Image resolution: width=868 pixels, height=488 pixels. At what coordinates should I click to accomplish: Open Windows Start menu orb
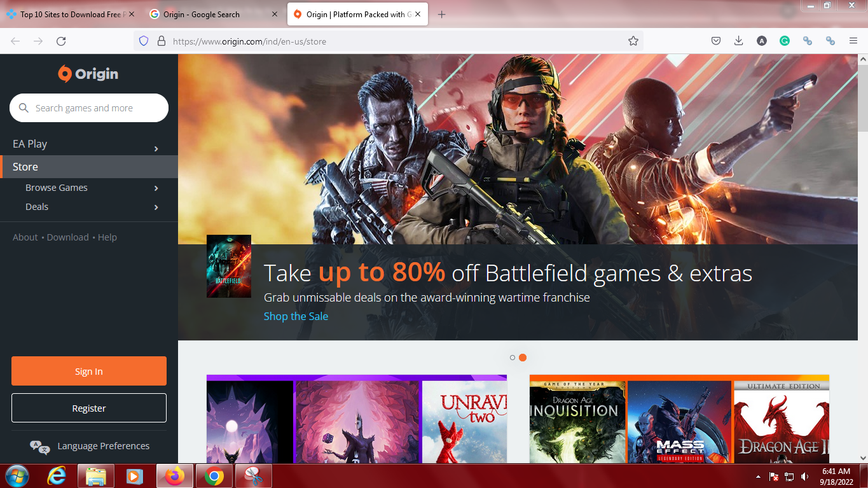tap(17, 476)
